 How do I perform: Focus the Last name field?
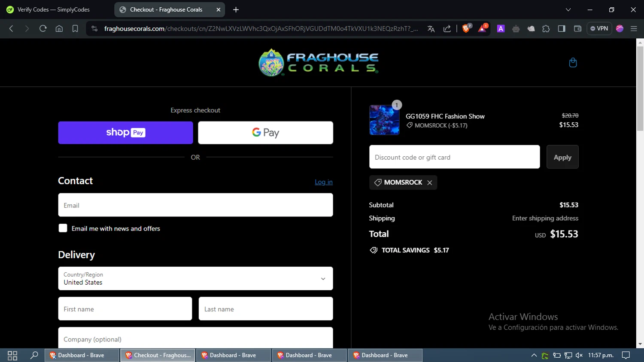(x=266, y=309)
